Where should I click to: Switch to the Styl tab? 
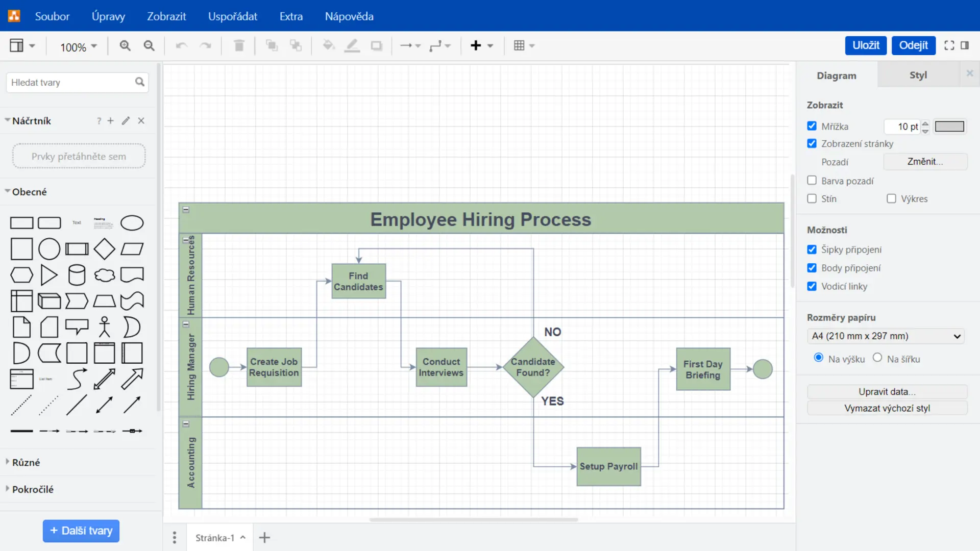pos(918,75)
